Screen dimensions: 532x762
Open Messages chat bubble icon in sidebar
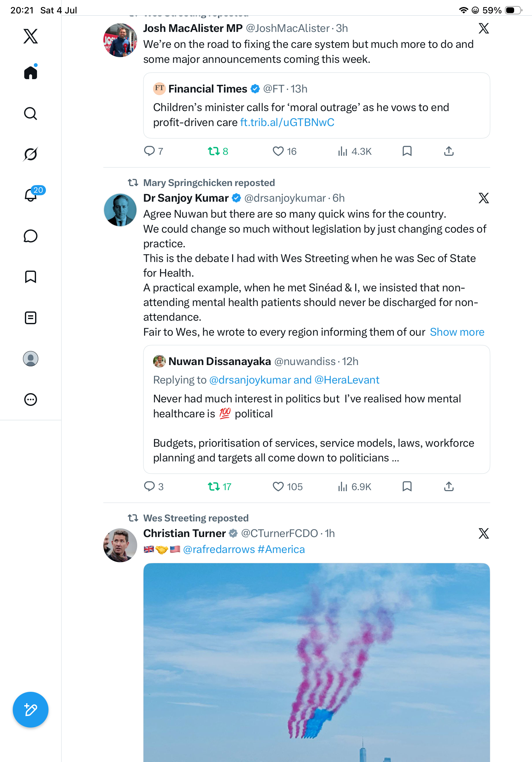(31, 236)
